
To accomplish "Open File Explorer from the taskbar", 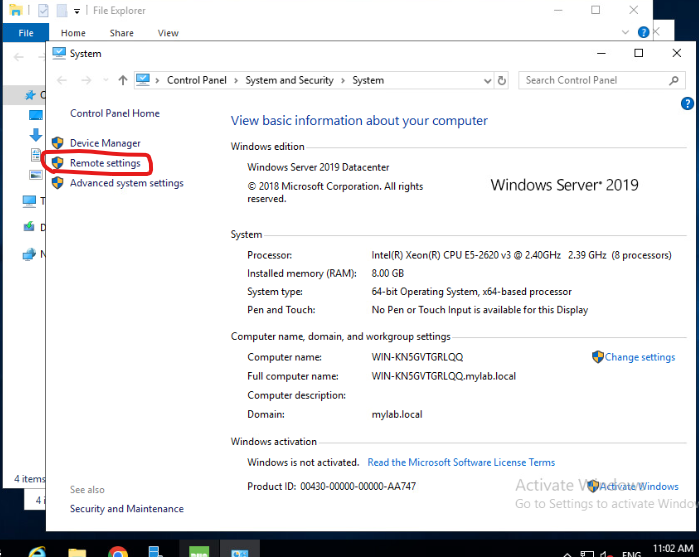I will coord(77,551).
